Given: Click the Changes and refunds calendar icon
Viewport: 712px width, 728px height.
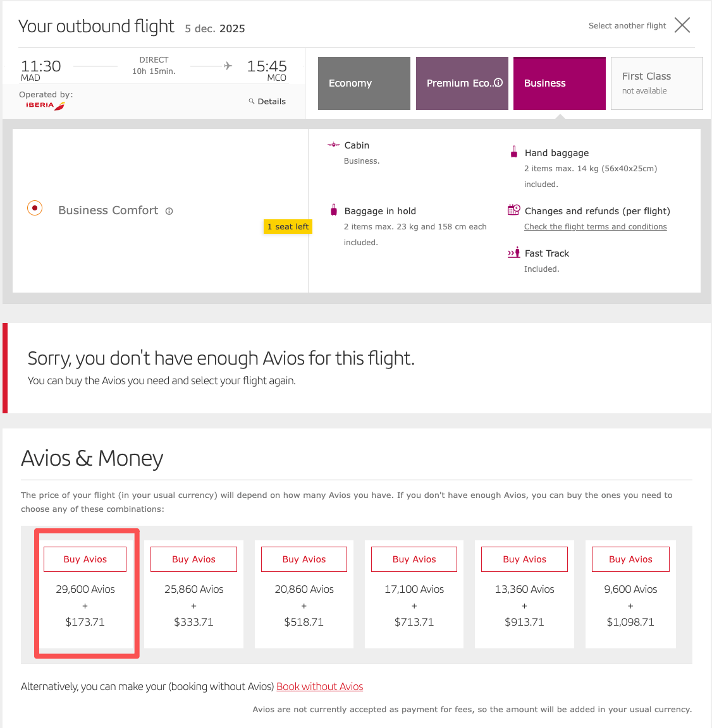Looking at the screenshot, I should [513, 210].
